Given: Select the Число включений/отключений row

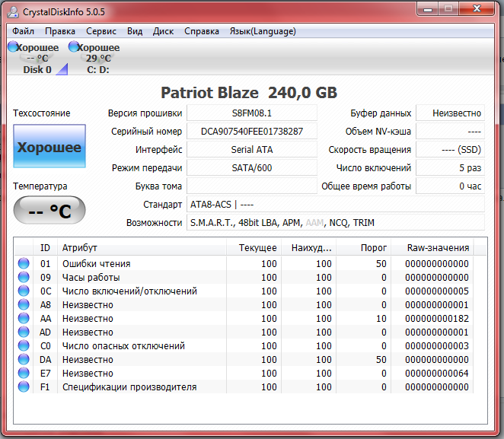Looking at the screenshot, I should 244,291.
